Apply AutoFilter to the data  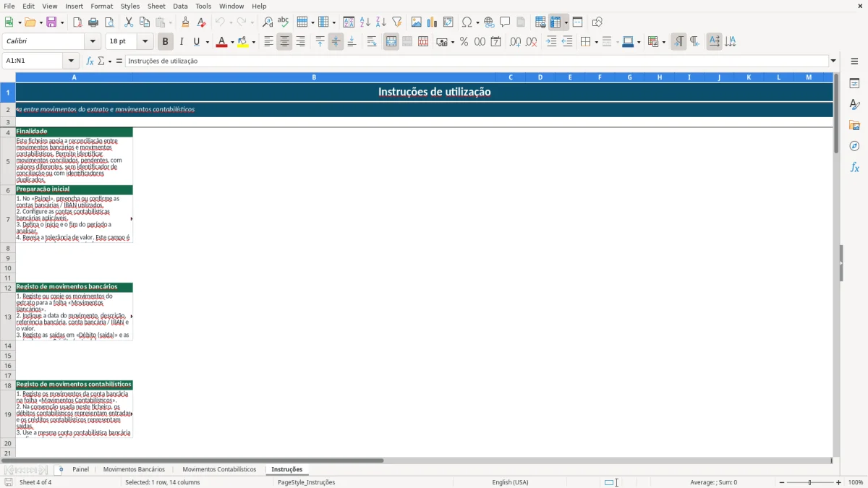[x=396, y=22]
